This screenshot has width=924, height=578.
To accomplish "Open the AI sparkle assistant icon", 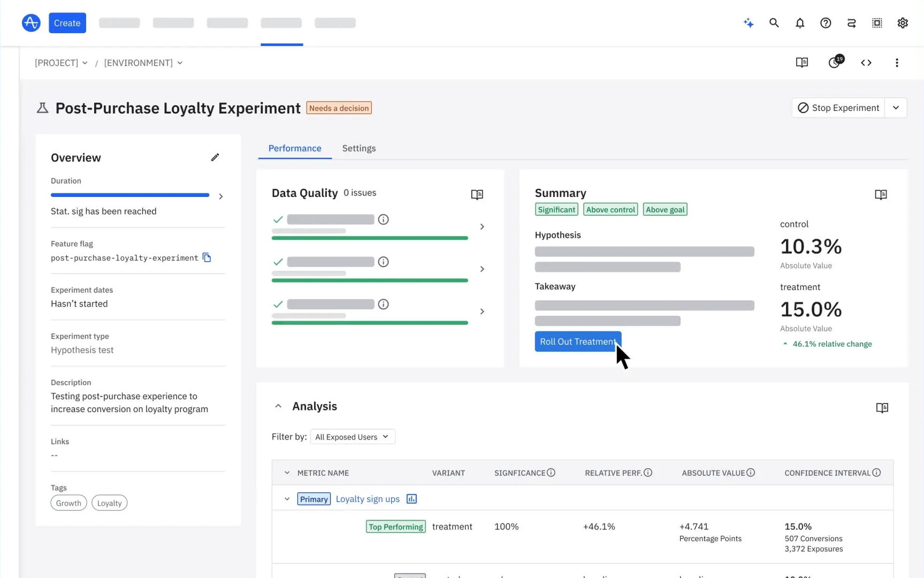I will (749, 23).
